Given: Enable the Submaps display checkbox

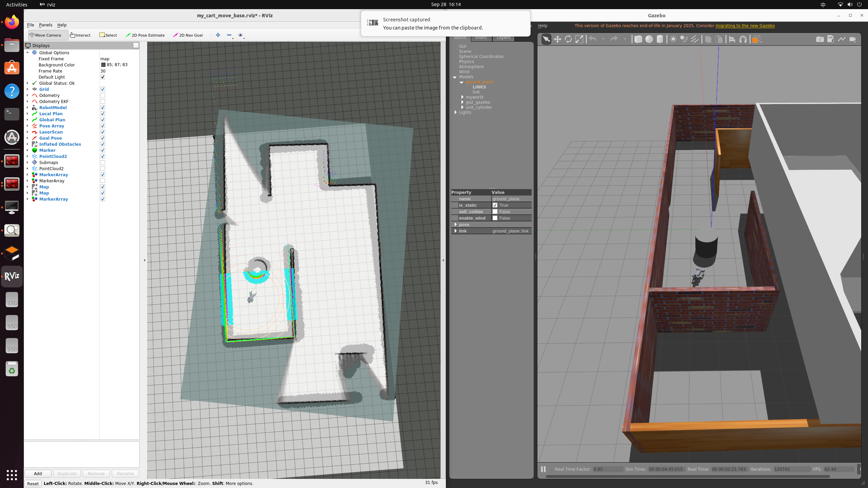Looking at the screenshot, I should pyautogui.click(x=103, y=162).
